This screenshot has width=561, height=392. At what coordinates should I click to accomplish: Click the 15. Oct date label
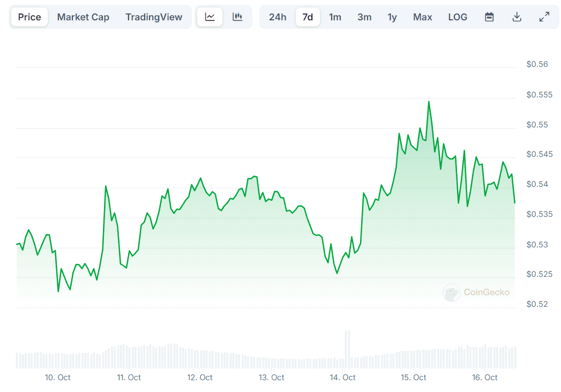[413, 378]
